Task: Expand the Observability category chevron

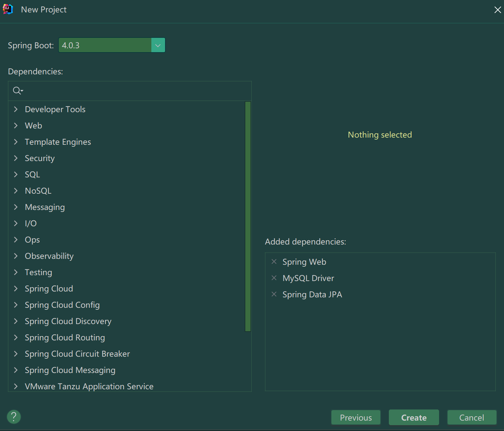Action: [x=16, y=256]
